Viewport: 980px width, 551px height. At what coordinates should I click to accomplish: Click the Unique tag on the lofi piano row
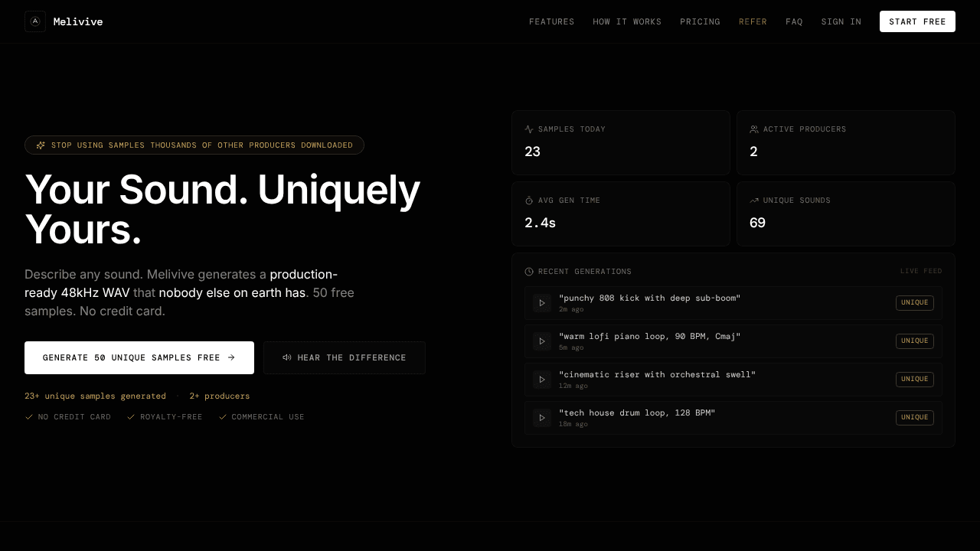[x=915, y=341]
